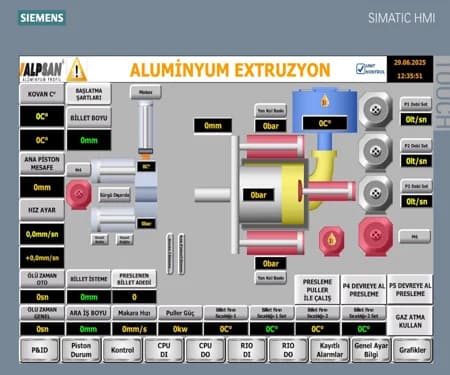Click the +0,0mm/sn value field
The height and width of the screenshot is (375, 450).
click(x=42, y=258)
